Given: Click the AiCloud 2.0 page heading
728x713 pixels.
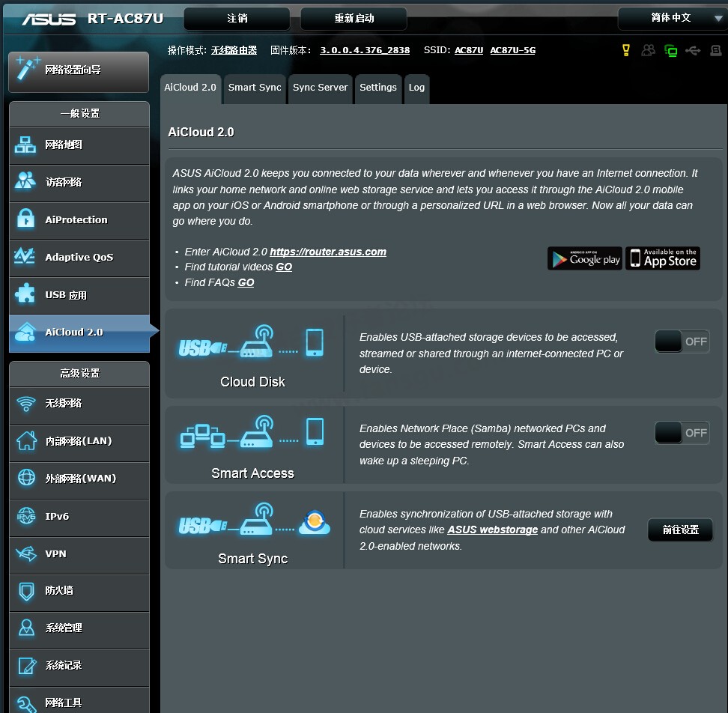Looking at the screenshot, I should (201, 133).
